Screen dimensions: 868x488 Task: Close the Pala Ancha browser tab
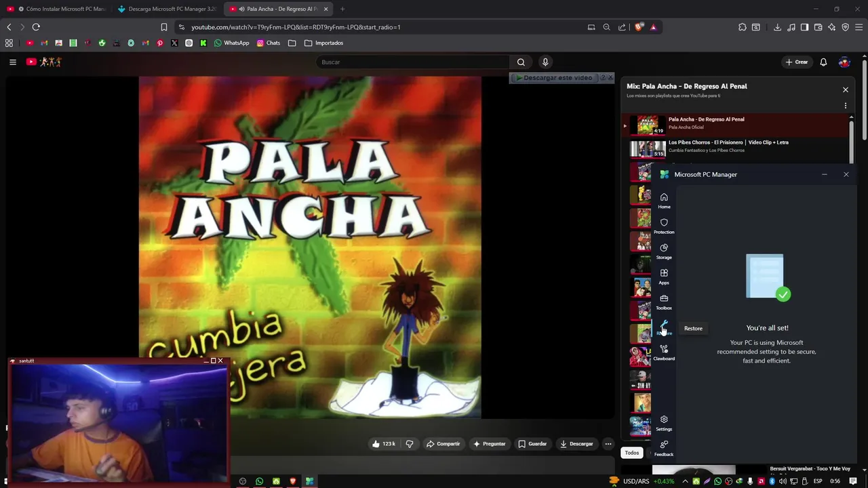tap(325, 9)
